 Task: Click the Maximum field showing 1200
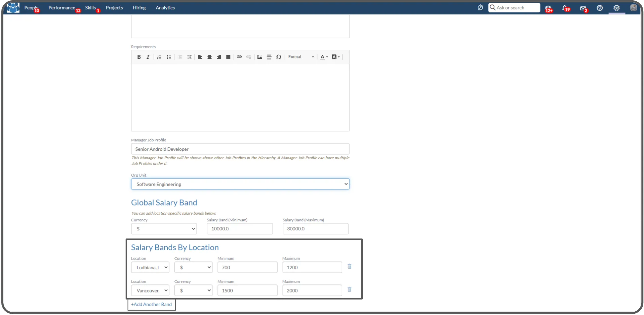click(312, 268)
